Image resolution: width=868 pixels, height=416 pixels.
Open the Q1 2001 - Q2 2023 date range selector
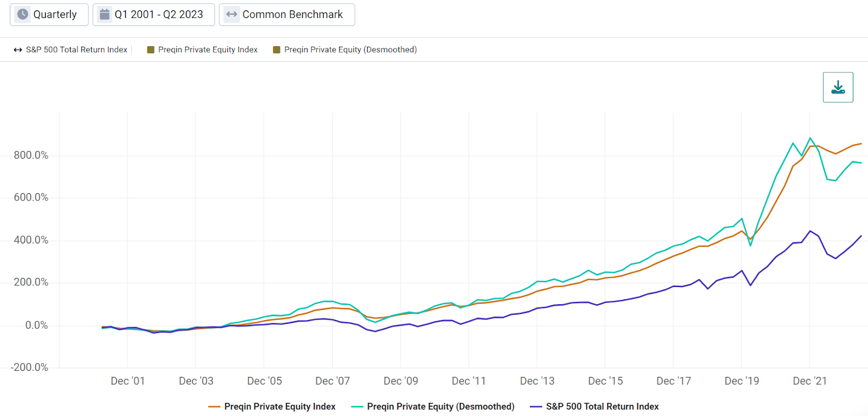point(154,15)
